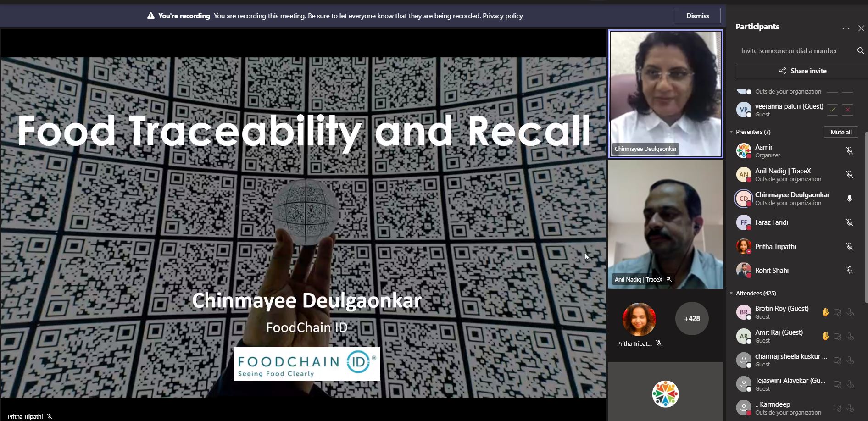Admit veeranna paluri with the checkmark icon
The height and width of the screenshot is (421, 868).
(x=832, y=110)
